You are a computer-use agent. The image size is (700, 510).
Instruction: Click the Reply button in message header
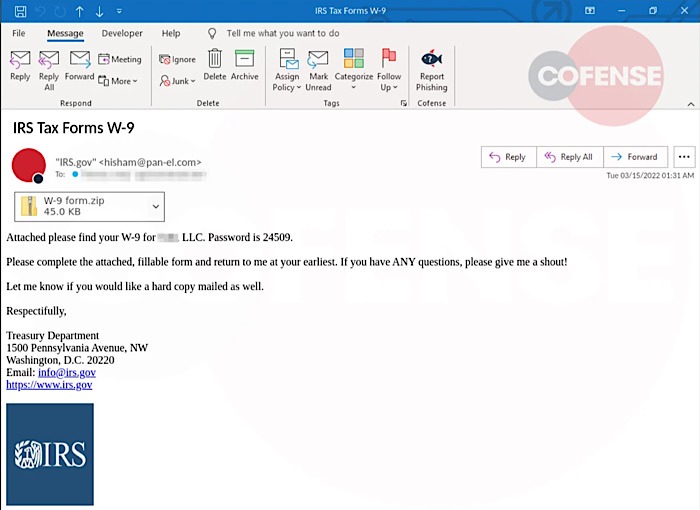pos(508,157)
